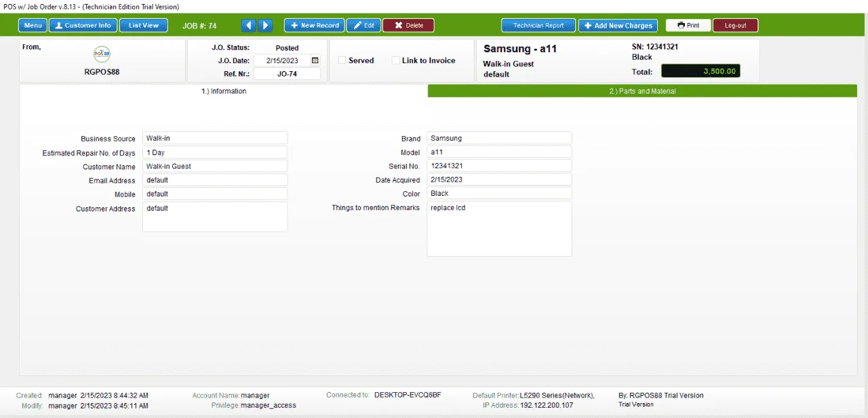This screenshot has height=418, width=868.
Task: Enable Link to Invoice checkbox
Action: 396,60
